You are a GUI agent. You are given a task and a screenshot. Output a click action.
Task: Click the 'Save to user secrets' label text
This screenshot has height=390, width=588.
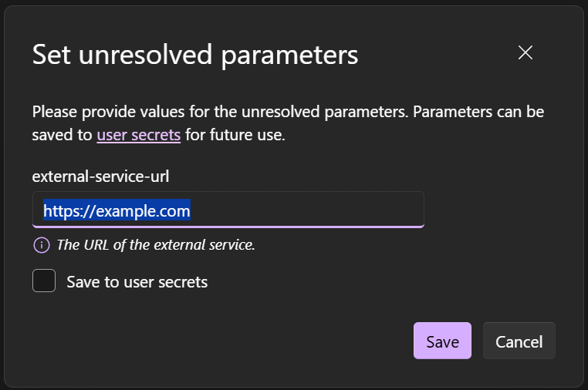click(x=137, y=282)
